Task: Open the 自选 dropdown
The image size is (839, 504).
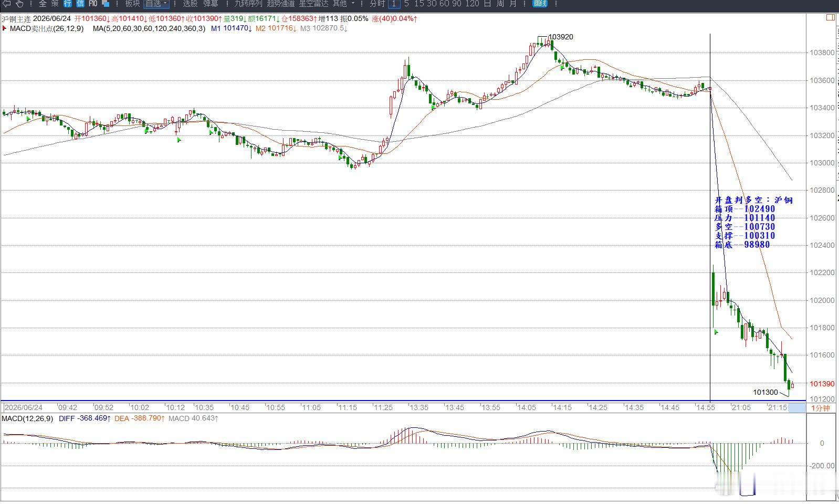Action: (156, 4)
